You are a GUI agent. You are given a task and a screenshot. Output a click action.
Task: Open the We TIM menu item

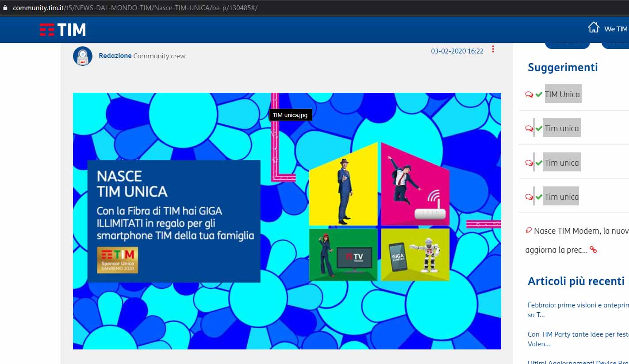click(616, 29)
